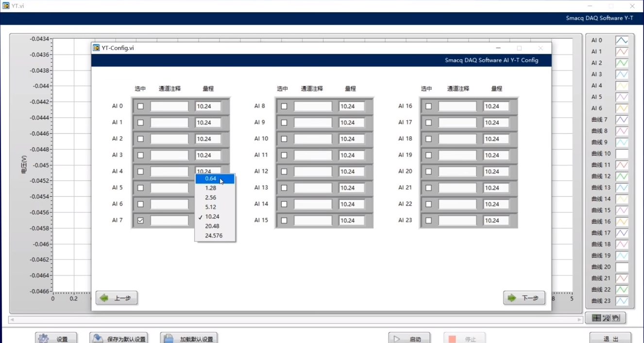Open the AI 4 plot style icon

[x=622, y=86]
